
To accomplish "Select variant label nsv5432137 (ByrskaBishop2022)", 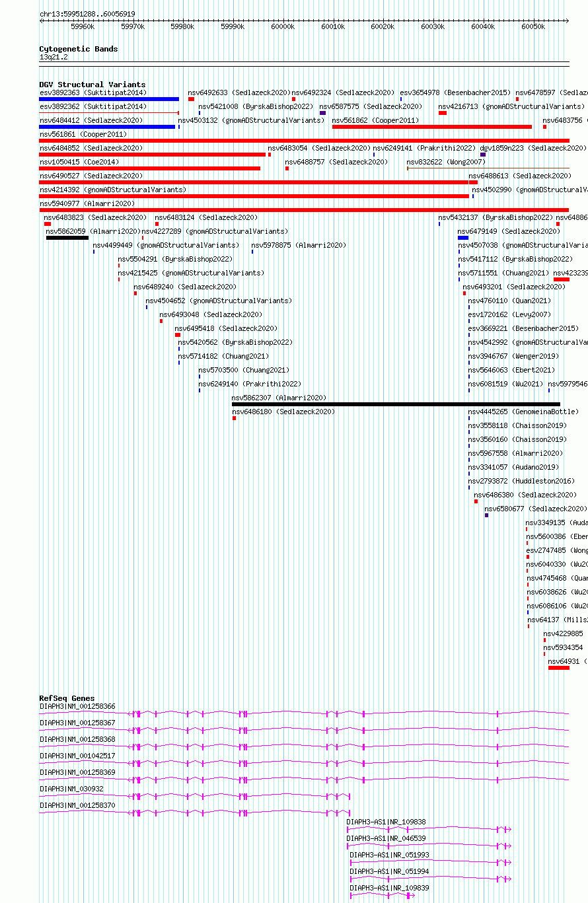I will (496, 217).
